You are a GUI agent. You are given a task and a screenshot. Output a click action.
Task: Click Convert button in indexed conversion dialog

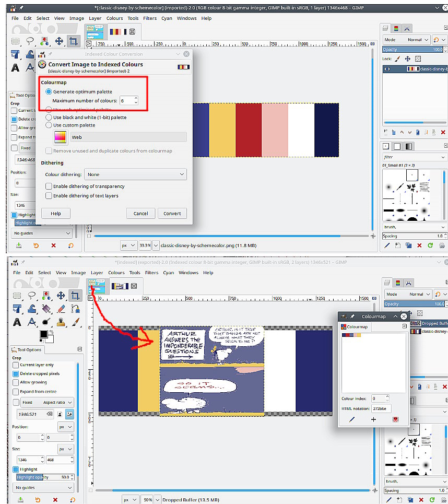pos(172,214)
